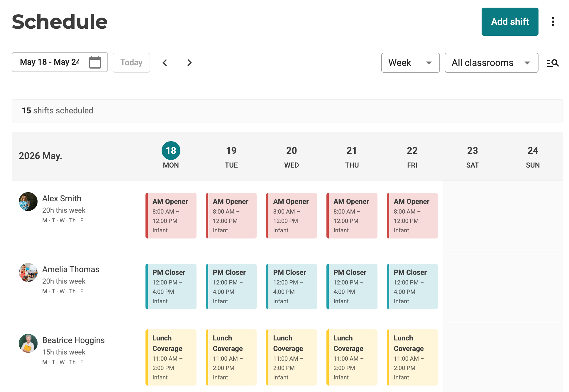
Task: Go to next week arrow
Action: [x=189, y=63]
